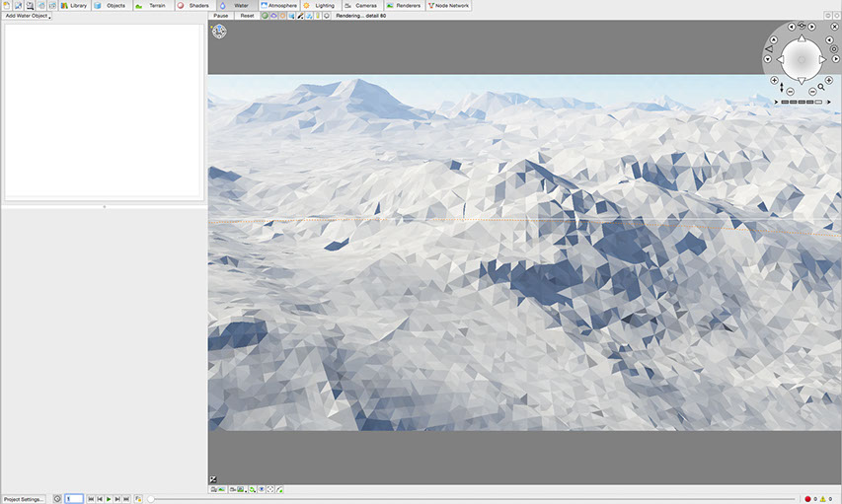Click the Shaders tab red sphere icon

point(181,6)
